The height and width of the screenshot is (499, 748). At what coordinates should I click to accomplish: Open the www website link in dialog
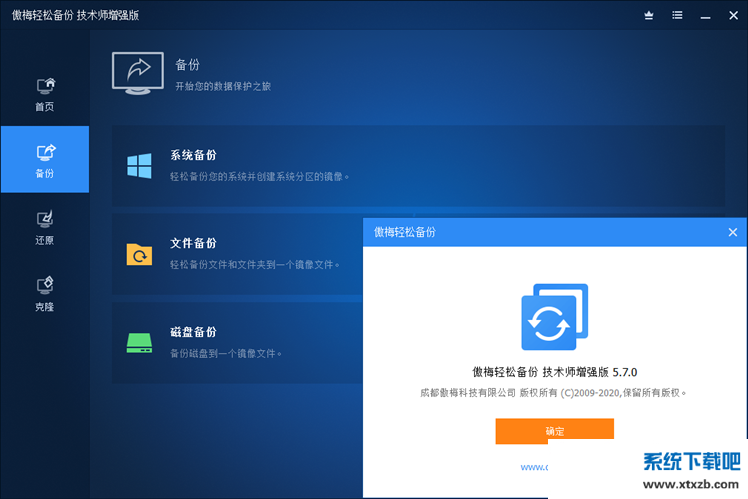pos(534,467)
